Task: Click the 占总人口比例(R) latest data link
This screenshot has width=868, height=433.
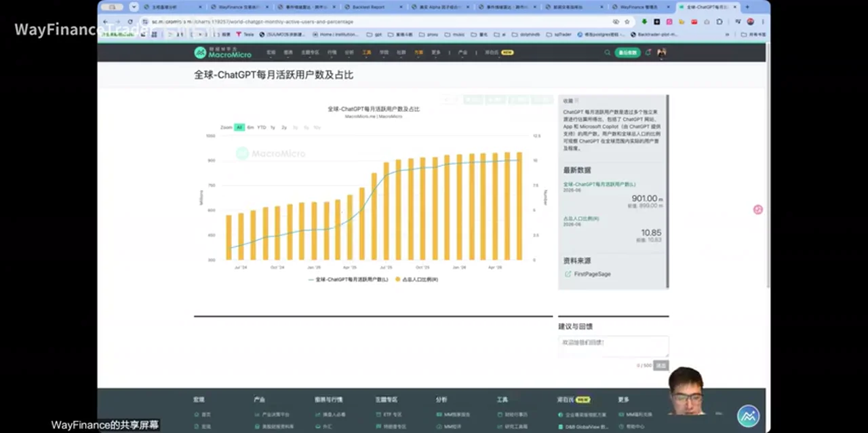Action: tap(581, 219)
